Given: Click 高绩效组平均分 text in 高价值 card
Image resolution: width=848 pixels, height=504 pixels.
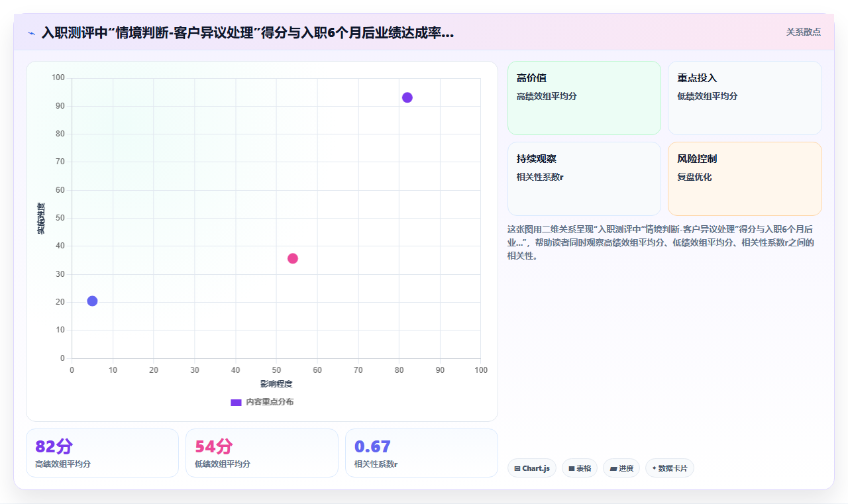Looking at the screenshot, I should click(x=547, y=96).
